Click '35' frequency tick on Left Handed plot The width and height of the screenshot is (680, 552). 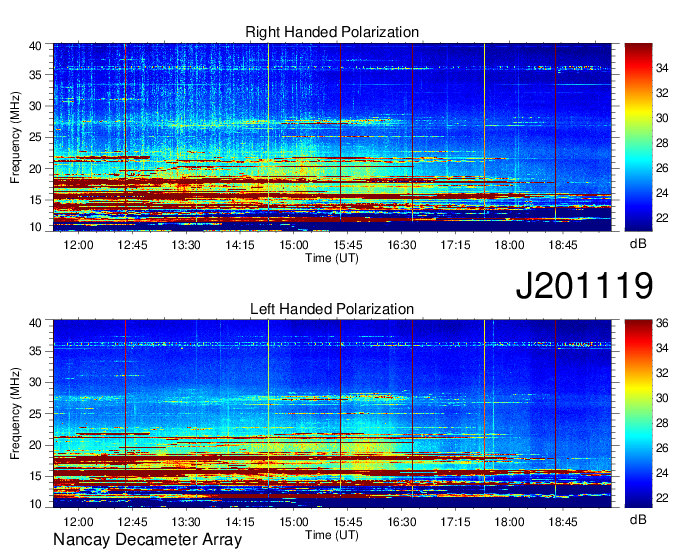[x=36, y=351]
